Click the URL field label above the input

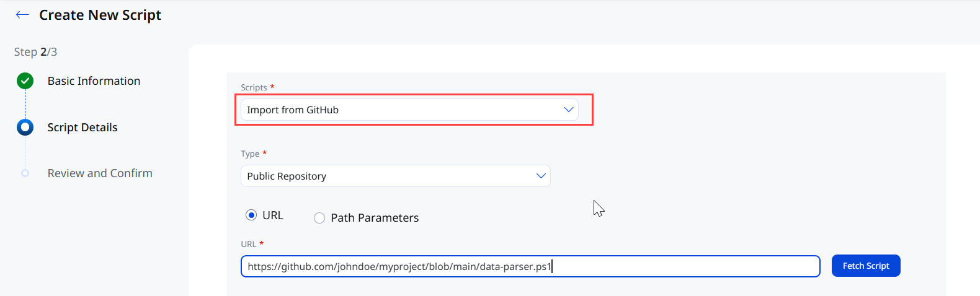point(248,244)
